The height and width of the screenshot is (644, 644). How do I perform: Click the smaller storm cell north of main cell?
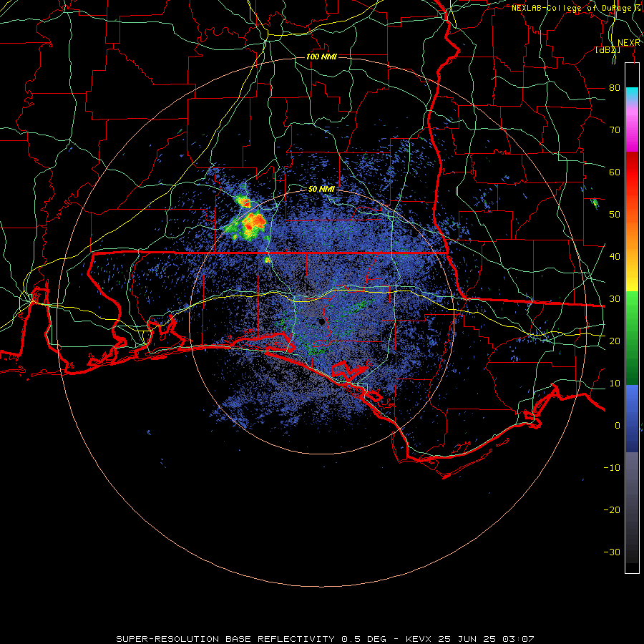243,201
